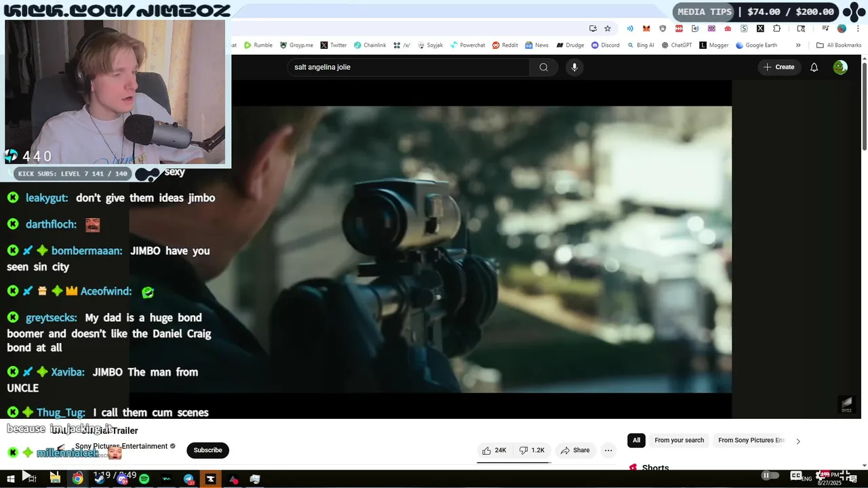Click the black X extension icon
868x488 pixels.
760,28
